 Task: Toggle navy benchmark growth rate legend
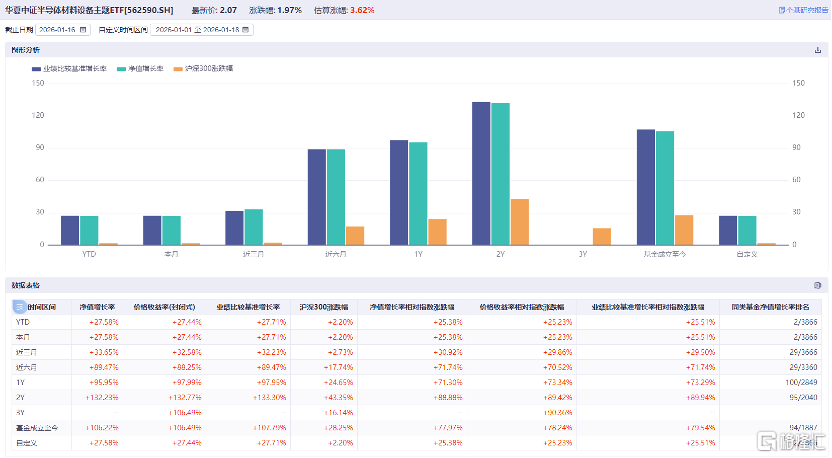tap(69, 68)
